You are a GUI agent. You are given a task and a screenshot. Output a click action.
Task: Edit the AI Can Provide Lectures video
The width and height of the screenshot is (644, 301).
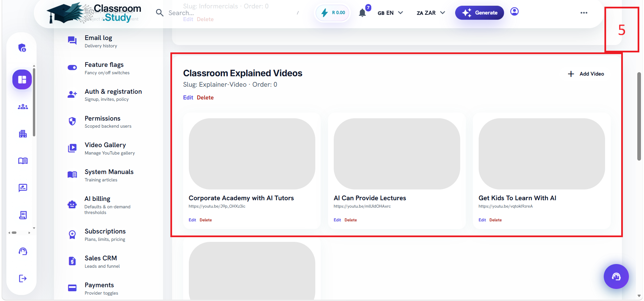click(337, 220)
